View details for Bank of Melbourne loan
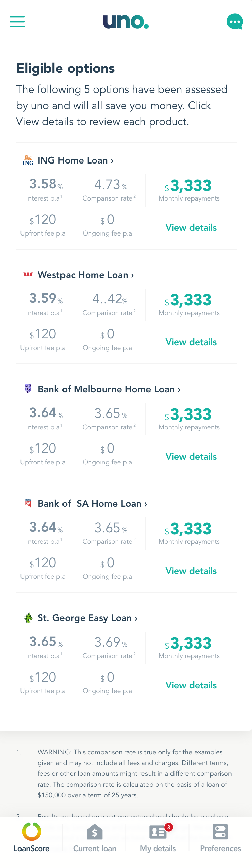Image resolution: width=252 pixels, height=868 pixels. [x=191, y=456]
